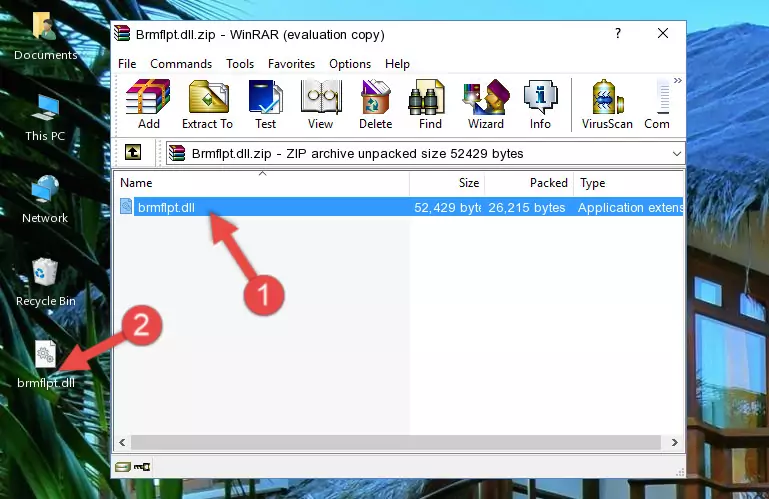Click the 26,215 bytes packed cell
769x499 pixels.
(x=527, y=208)
